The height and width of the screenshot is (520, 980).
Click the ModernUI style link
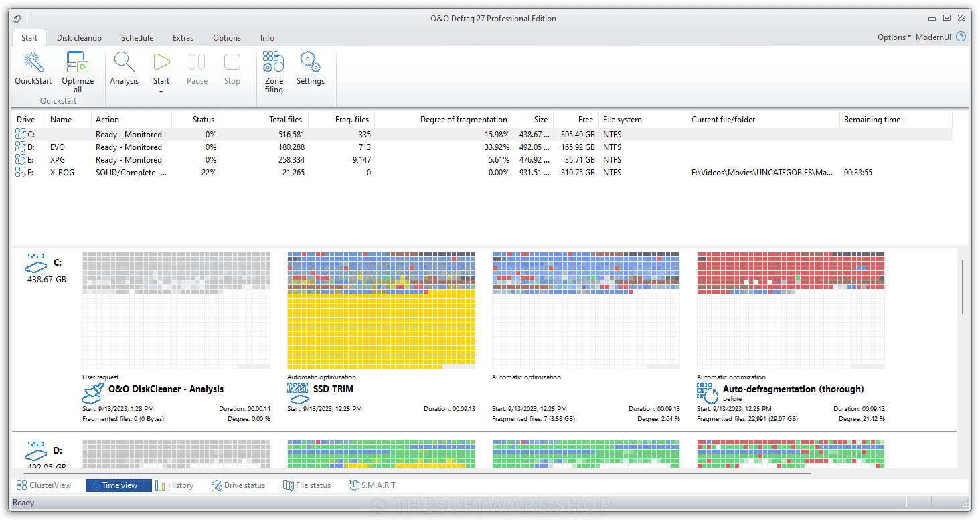933,37
